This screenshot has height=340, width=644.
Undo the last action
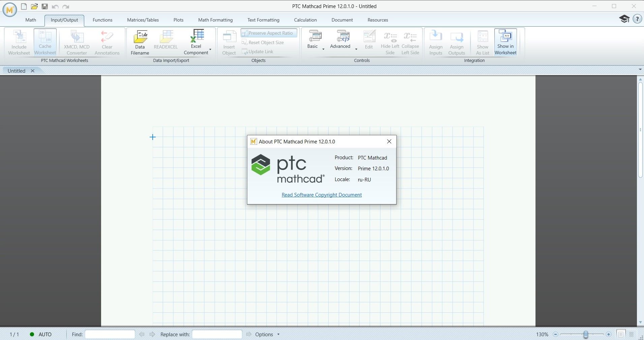[x=55, y=6]
